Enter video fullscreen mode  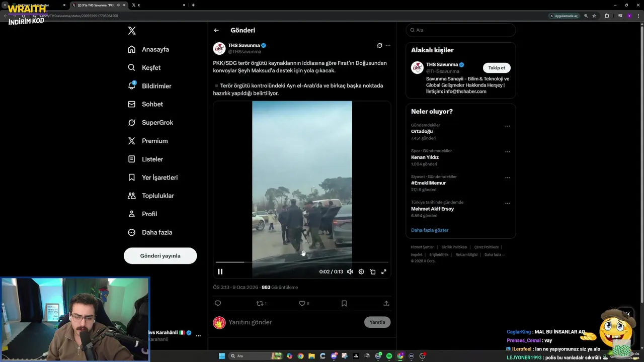pyautogui.click(x=384, y=271)
